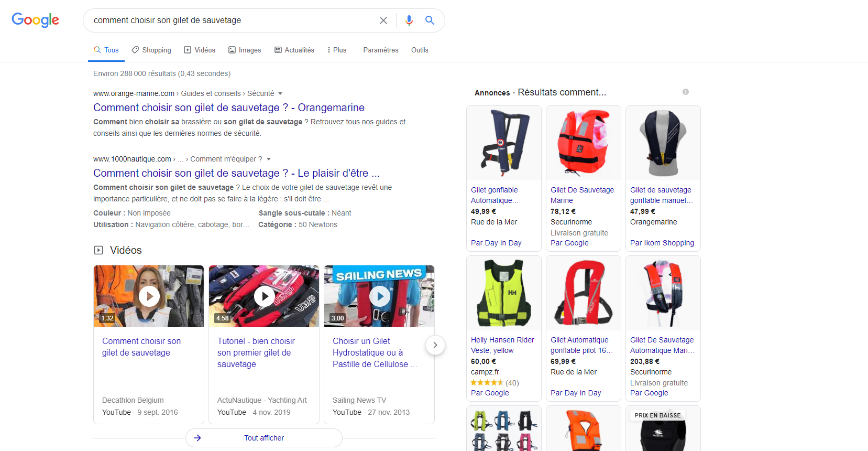Click Gilet de sauvetage gonflable manuel title
The height and width of the screenshot is (451, 868).
[x=661, y=195]
